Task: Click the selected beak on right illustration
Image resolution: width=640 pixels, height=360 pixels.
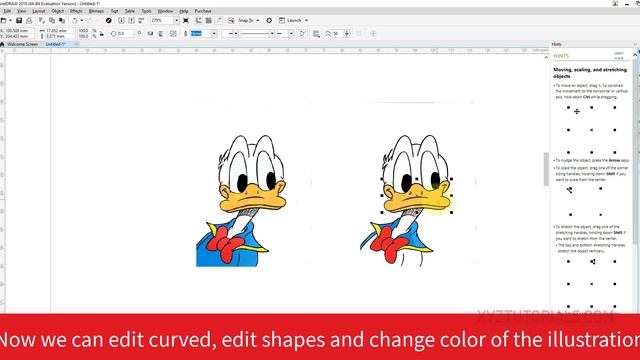Action: [416, 197]
